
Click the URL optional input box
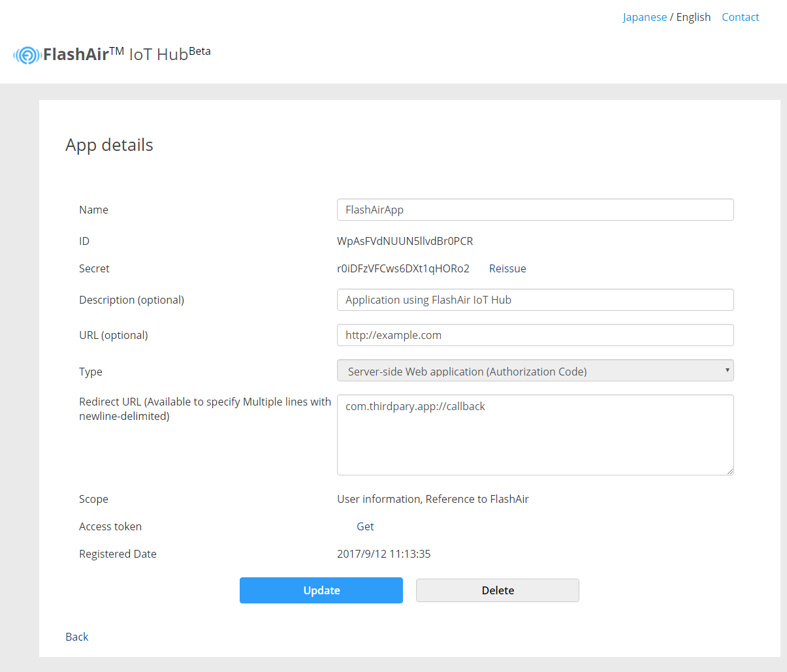(535, 334)
